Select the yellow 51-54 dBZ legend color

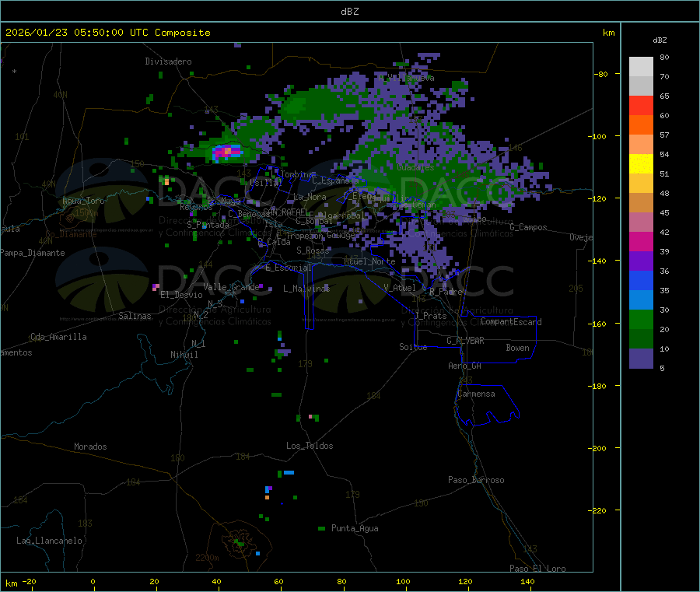[x=641, y=164]
